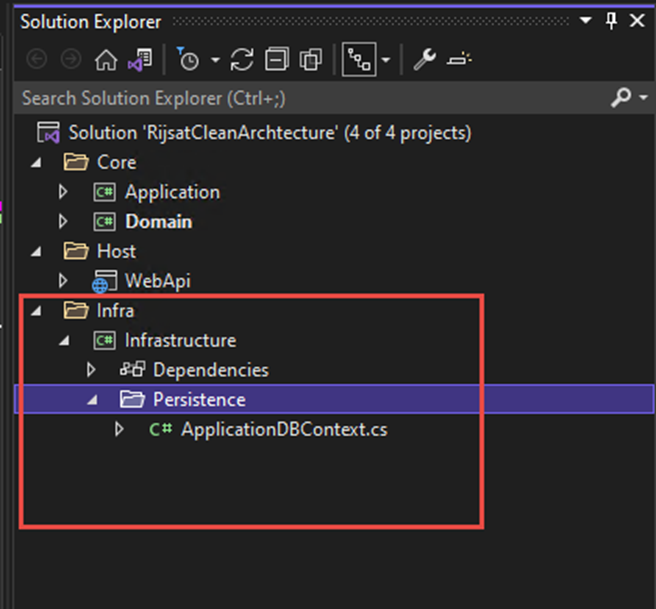Click the search magnifier button
This screenshot has width=656, height=609.
coord(621,98)
